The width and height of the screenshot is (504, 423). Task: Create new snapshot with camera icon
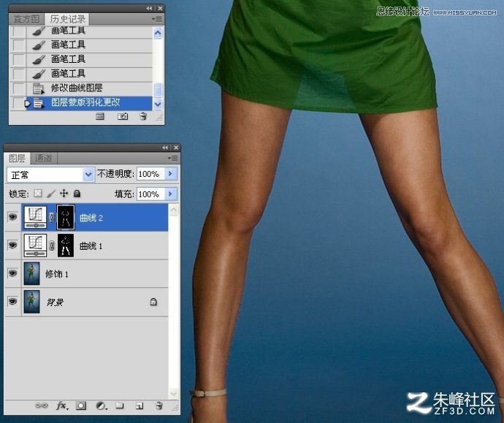pyautogui.click(x=123, y=116)
